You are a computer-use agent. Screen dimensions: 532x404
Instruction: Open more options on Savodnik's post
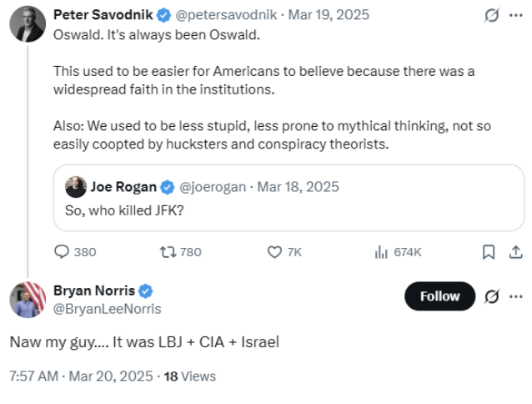coord(516,15)
